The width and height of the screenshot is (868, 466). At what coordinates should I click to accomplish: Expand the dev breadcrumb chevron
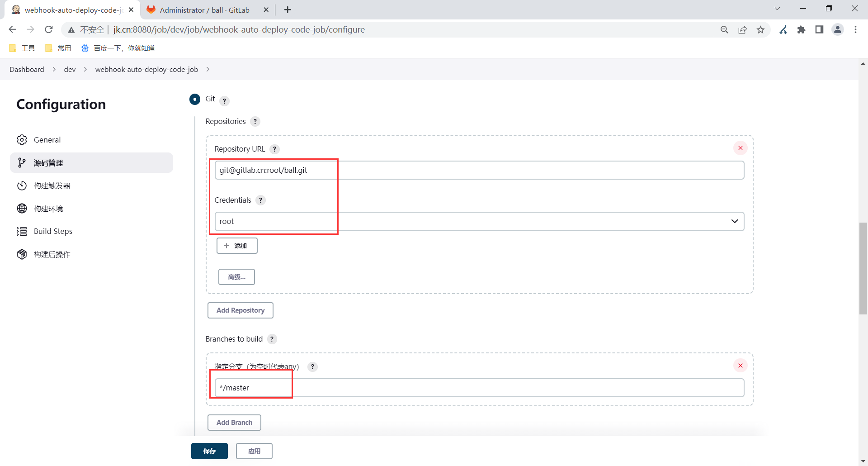point(85,69)
